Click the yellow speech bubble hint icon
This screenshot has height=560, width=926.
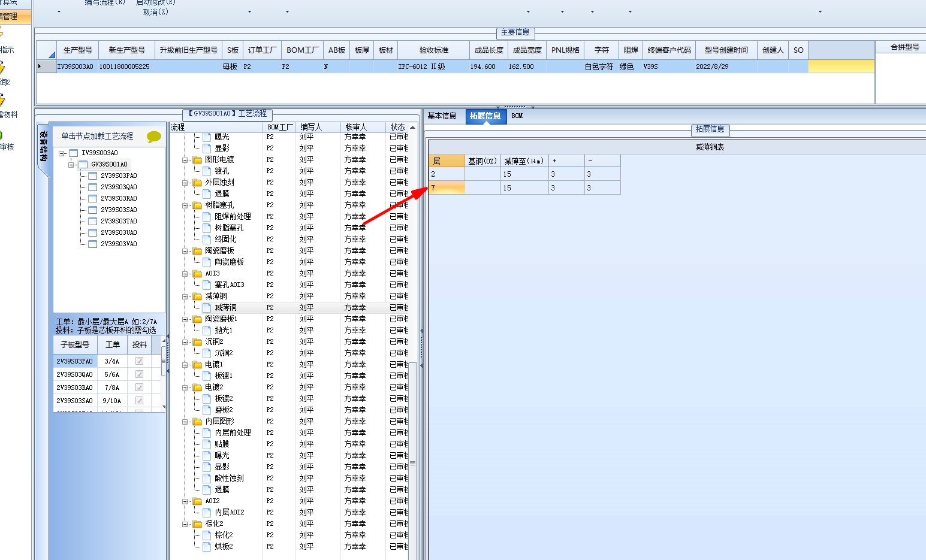point(154,137)
